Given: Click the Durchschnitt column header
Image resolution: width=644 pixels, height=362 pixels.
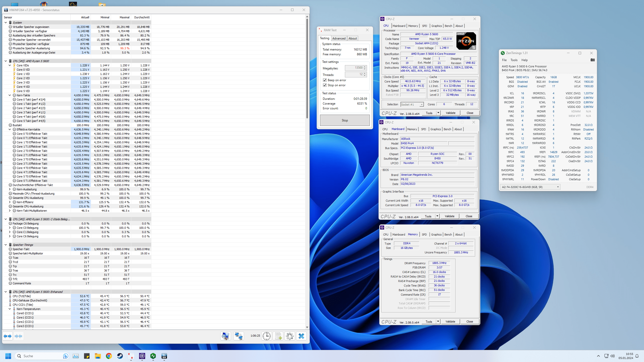Looking at the screenshot, I should coord(142,17).
